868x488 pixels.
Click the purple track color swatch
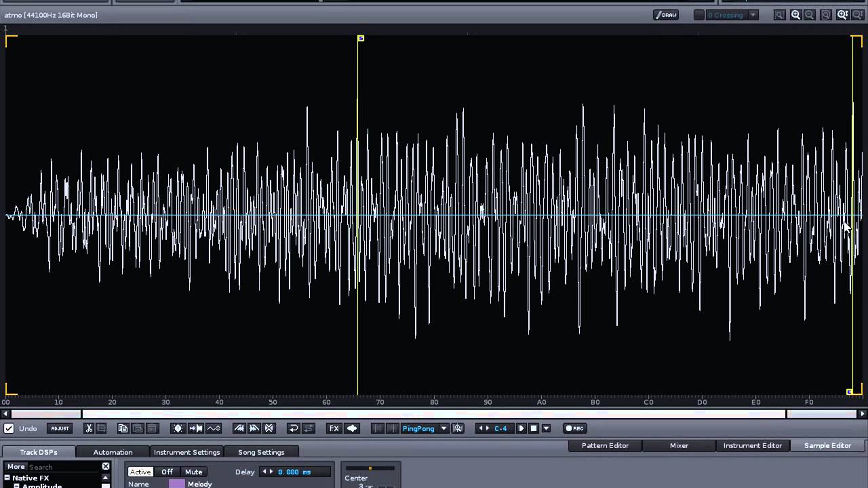pos(176,484)
